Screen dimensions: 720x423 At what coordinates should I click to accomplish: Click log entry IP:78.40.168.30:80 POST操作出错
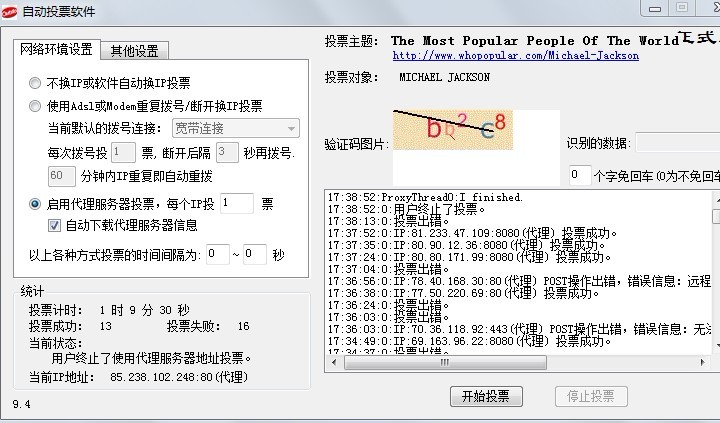pyautogui.click(x=519, y=281)
